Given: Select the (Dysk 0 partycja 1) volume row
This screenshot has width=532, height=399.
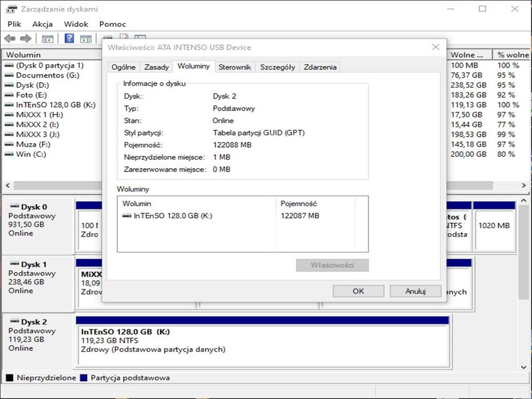Looking at the screenshot, I should (50, 65).
